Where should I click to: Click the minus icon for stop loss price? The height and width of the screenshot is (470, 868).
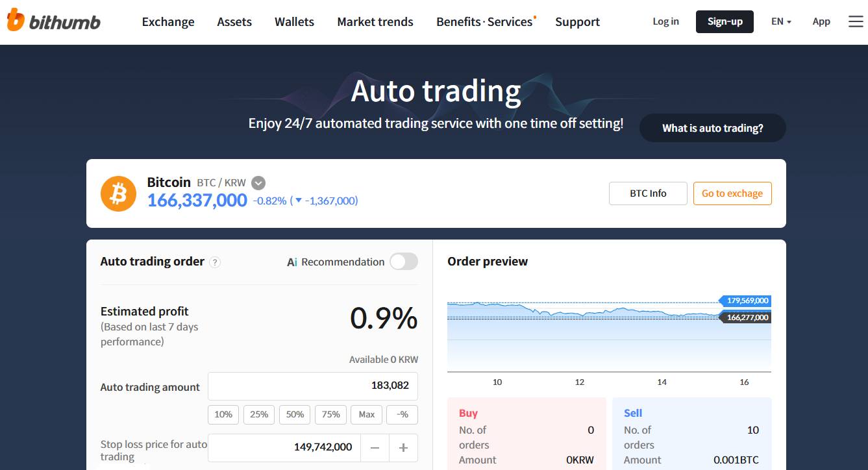[375, 447]
